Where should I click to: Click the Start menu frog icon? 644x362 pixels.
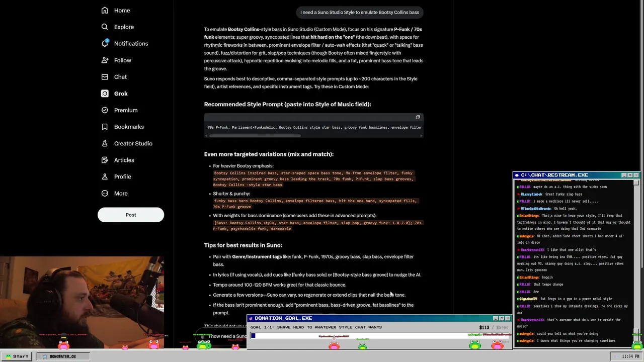[x=8, y=356]
